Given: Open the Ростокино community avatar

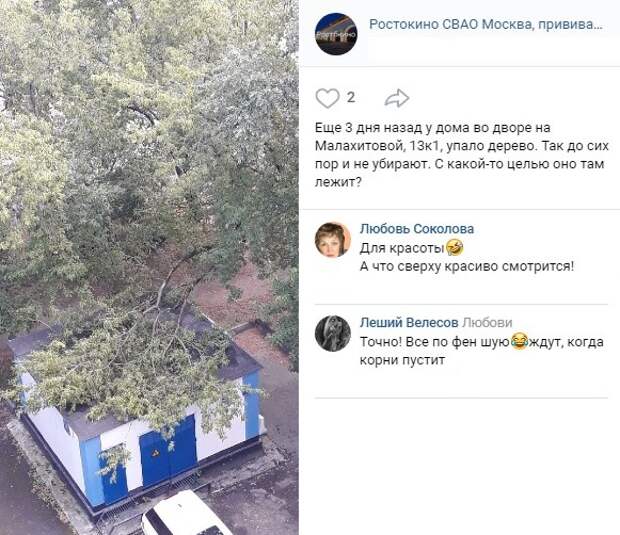Looking at the screenshot, I should point(336,34).
